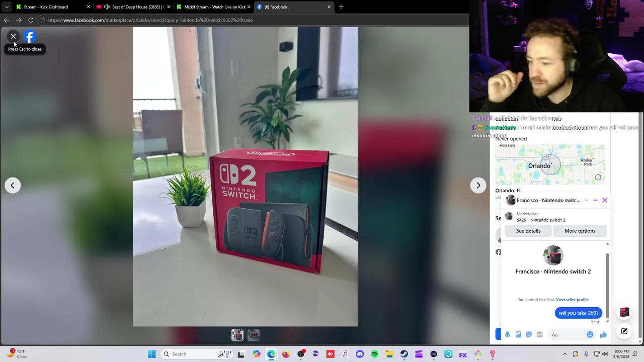This screenshot has height=362, width=644.
Task: Open Apple Music from the taskbar
Action: click(345, 354)
